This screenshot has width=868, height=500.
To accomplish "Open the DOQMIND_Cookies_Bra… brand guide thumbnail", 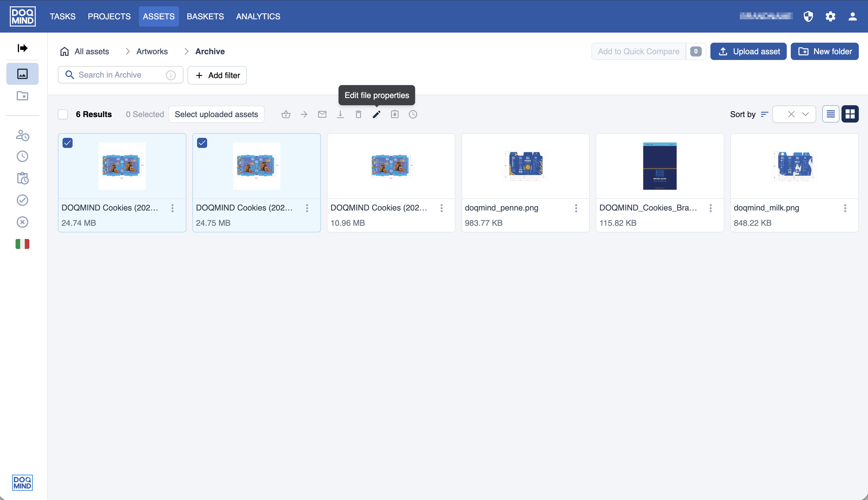I will click(660, 166).
